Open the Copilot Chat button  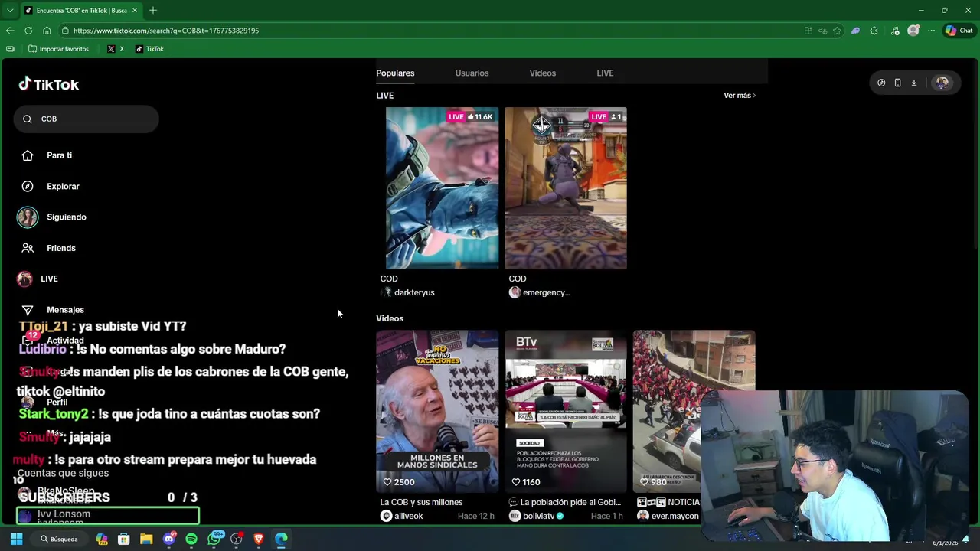tap(959, 31)
